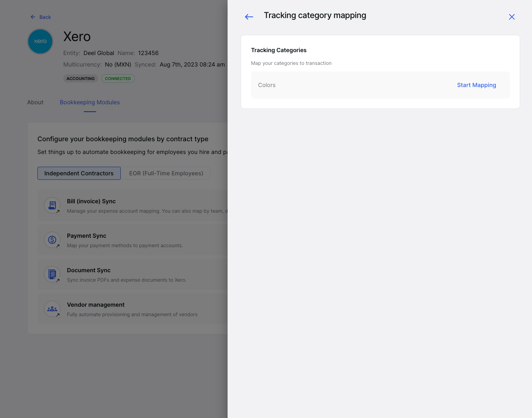532x418 pixels.
Task: Close the Tracking category mapping panel
Action: tap(512, 17)
